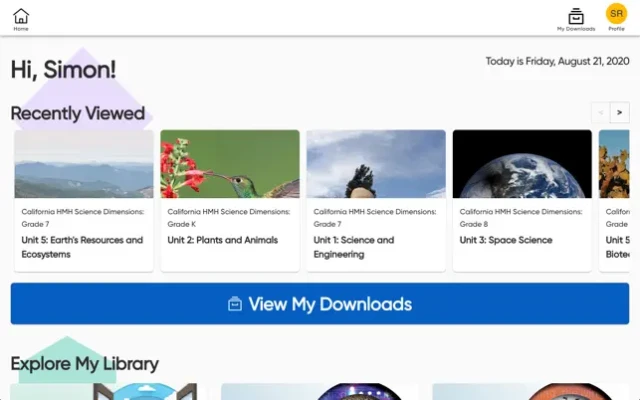Open the mountain landscape thumbnail for Unit 5
The image size is (640, 400).
[84, 164]
